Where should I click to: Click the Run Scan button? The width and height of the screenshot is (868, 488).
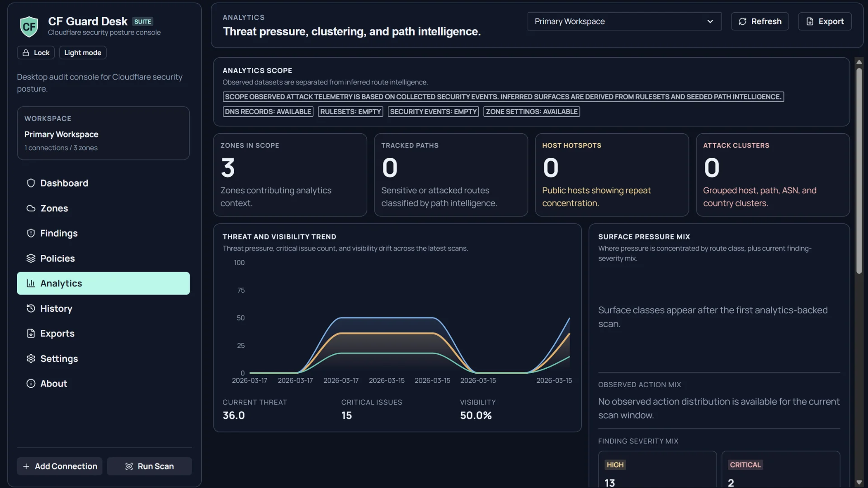point(149,466)
